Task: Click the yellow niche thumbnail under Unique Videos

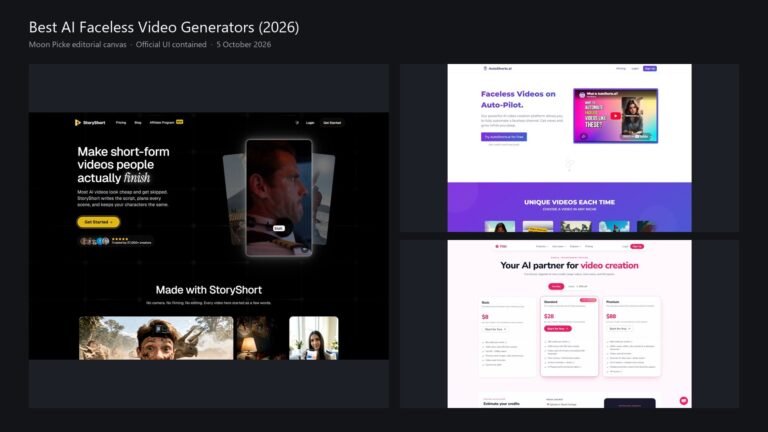Action: 538,227
